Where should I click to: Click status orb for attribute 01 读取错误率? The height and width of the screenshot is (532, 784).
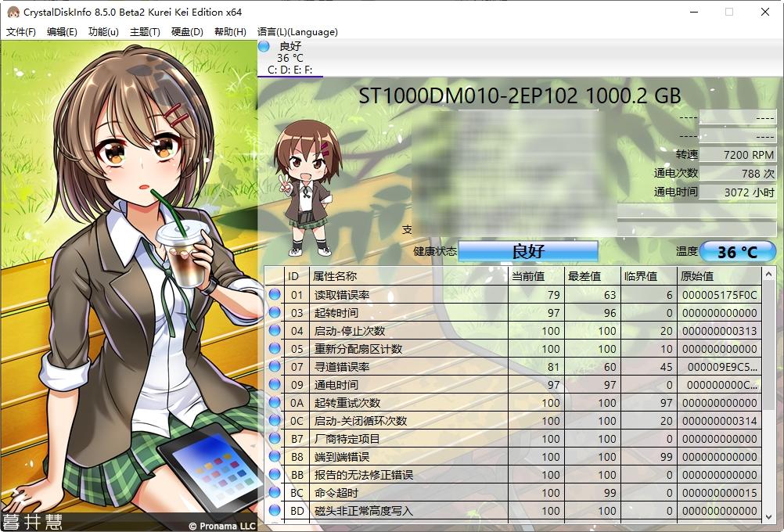(x=275, y=294)
